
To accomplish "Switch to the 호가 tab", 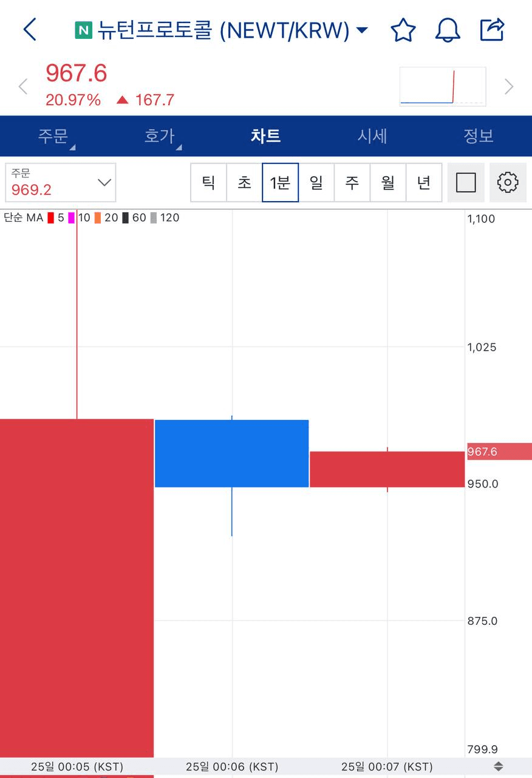I will tap(159, 136).
